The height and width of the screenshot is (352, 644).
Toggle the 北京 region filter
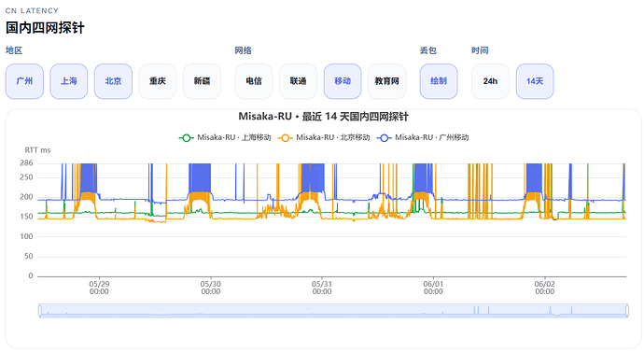[x=113, y=81]
